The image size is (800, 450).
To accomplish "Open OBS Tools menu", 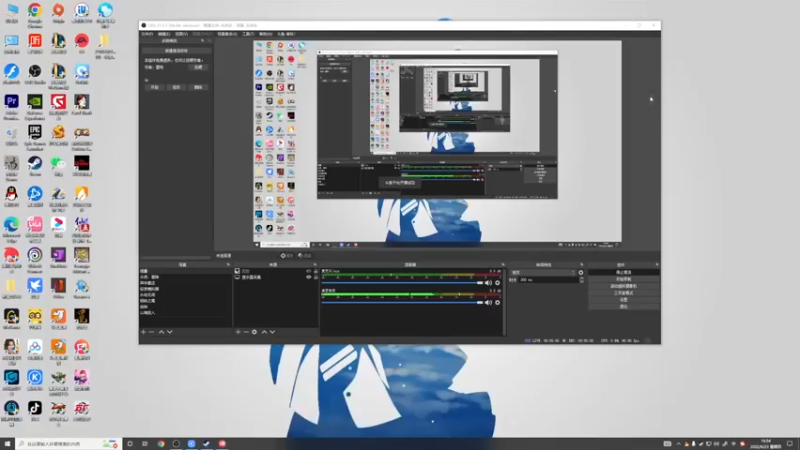I will point(248,34).
